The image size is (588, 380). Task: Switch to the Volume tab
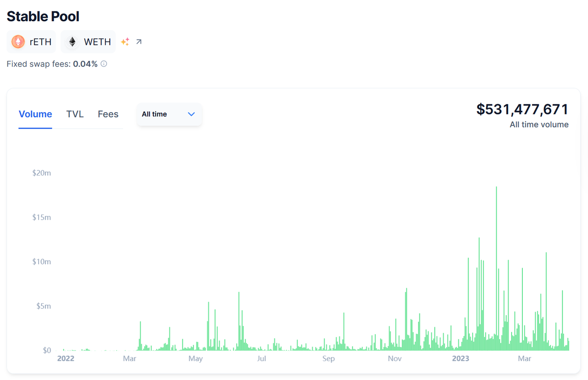35,114
